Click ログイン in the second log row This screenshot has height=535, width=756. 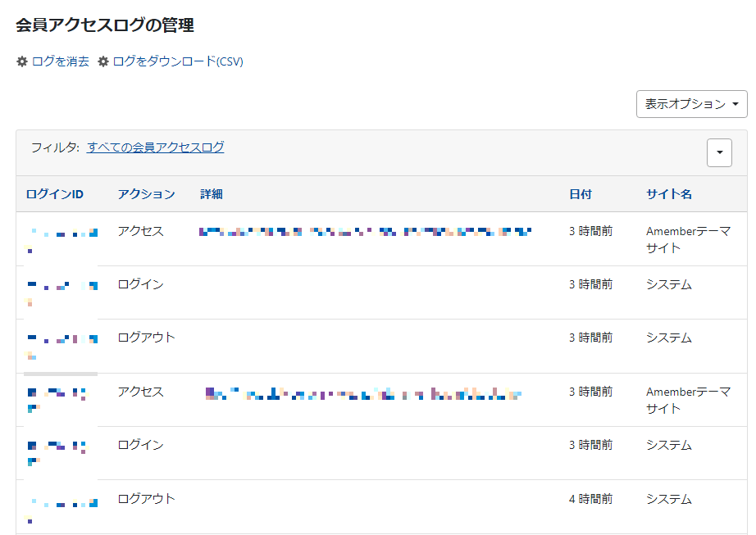pos(140,284)
